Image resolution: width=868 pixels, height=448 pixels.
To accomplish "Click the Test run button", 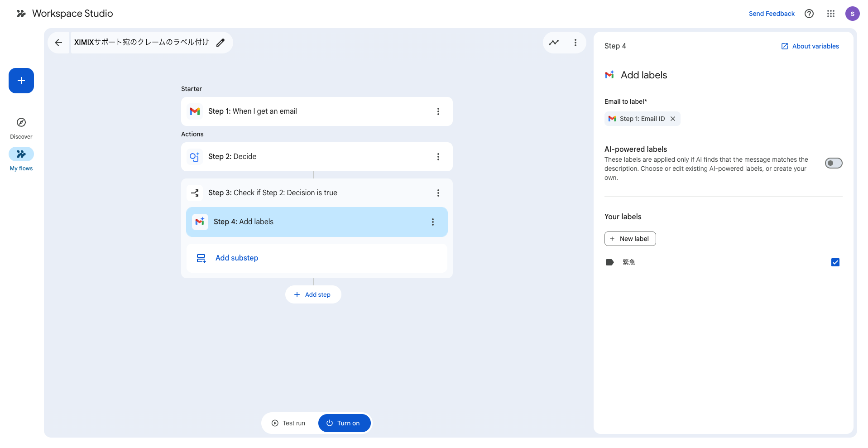I will pyautogui.click(x=289, y=423).
